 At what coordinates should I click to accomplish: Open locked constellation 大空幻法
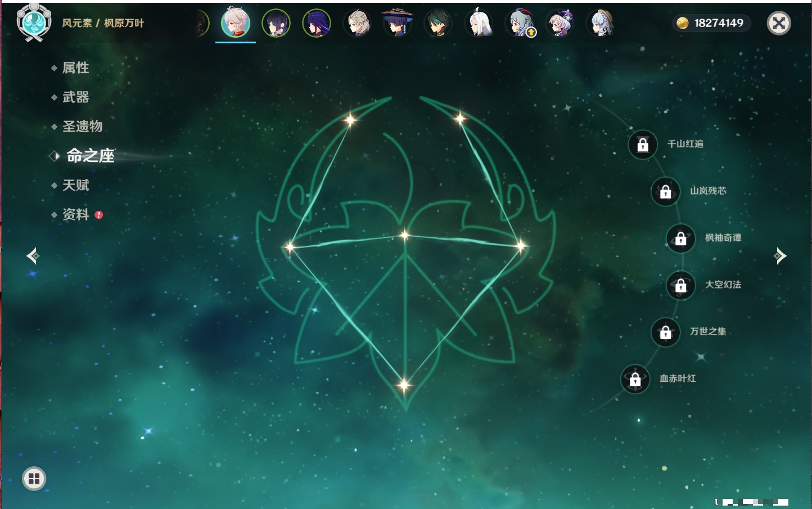[x=681, y=285]
